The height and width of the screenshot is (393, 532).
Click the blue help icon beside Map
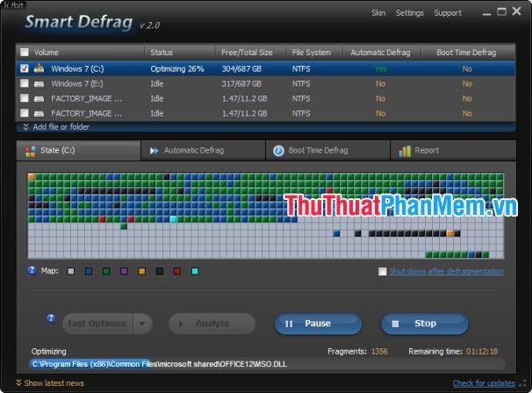pos(32,270)
